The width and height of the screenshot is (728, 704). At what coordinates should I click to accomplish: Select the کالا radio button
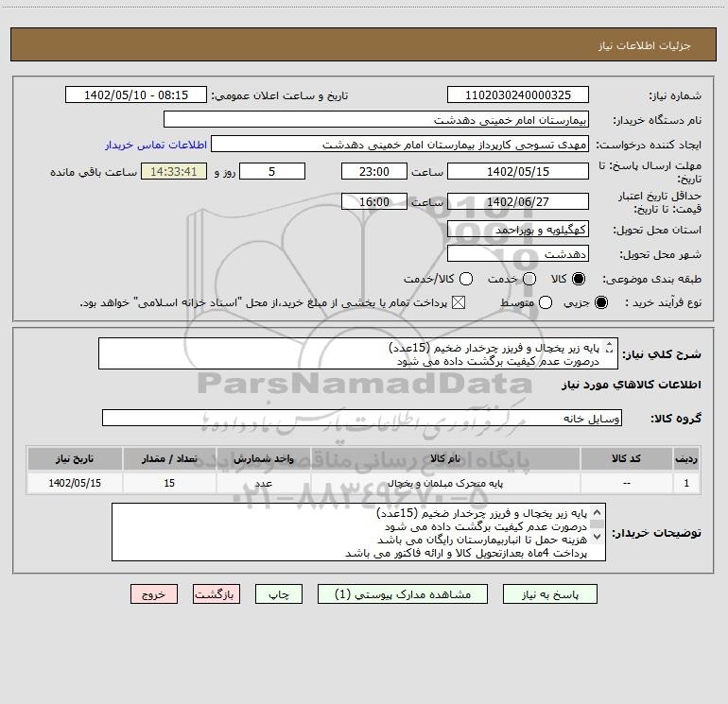[x=579, y=279]
